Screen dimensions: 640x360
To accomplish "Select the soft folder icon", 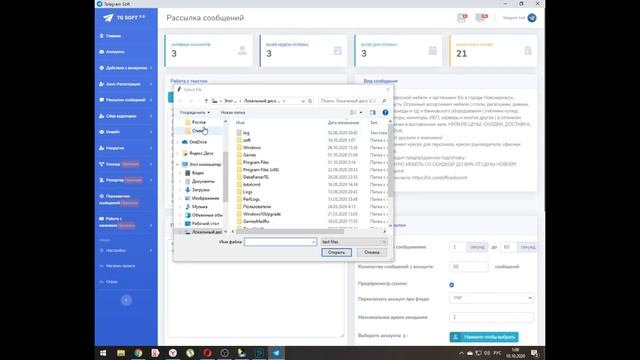I will [240, 140].
